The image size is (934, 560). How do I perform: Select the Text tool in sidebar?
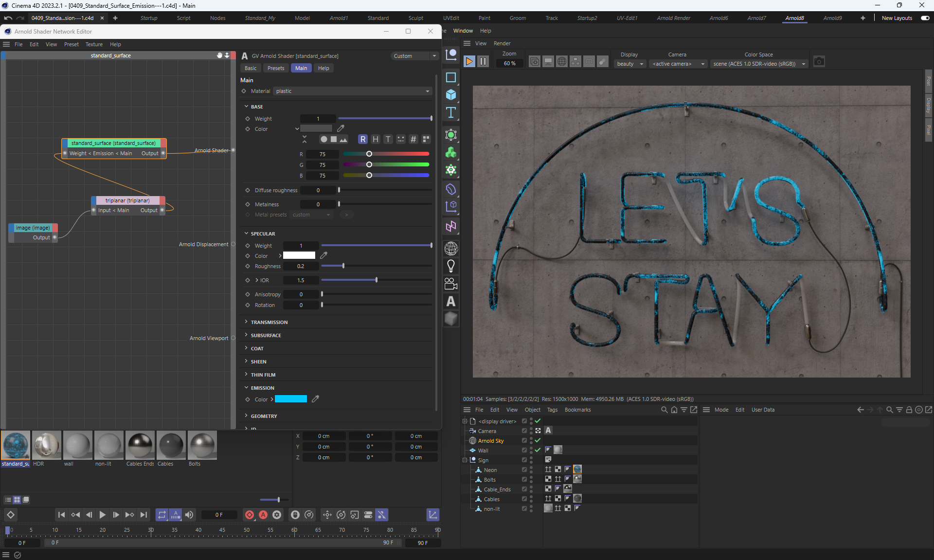(x=451, y=113)
